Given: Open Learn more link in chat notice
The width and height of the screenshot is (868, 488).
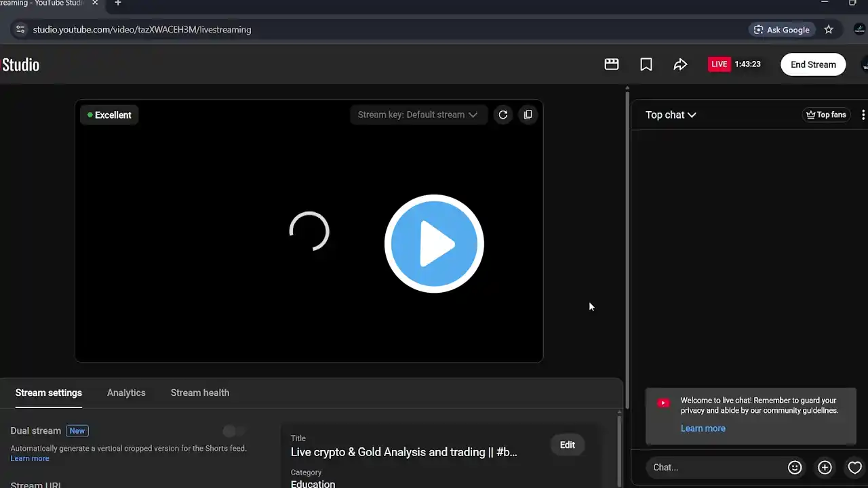Looking at the screenshot, I should pos(703,428).
